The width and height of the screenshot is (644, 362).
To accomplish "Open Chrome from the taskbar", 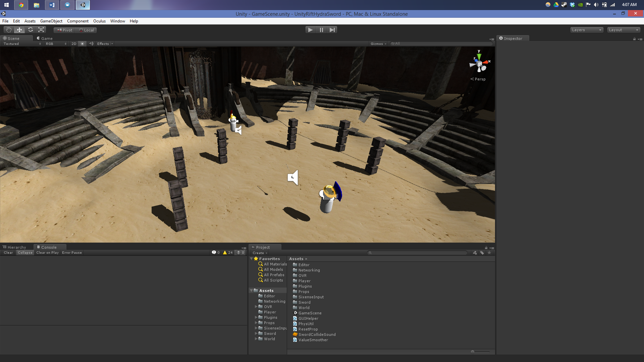I will [x=21, y=5].
